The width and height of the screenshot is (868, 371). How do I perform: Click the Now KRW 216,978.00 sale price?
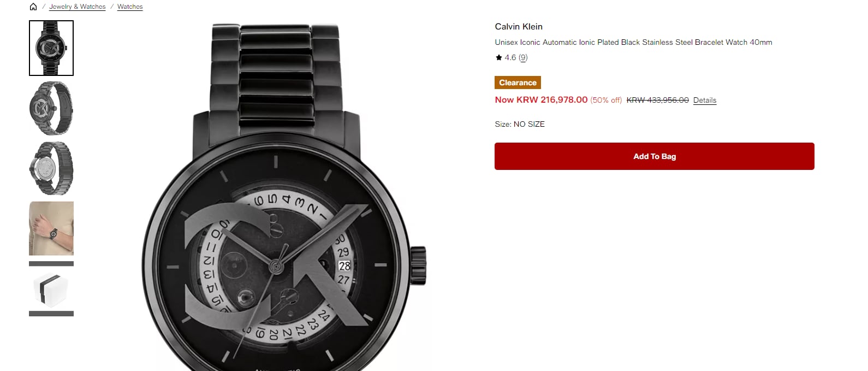[x=540, y=99]
